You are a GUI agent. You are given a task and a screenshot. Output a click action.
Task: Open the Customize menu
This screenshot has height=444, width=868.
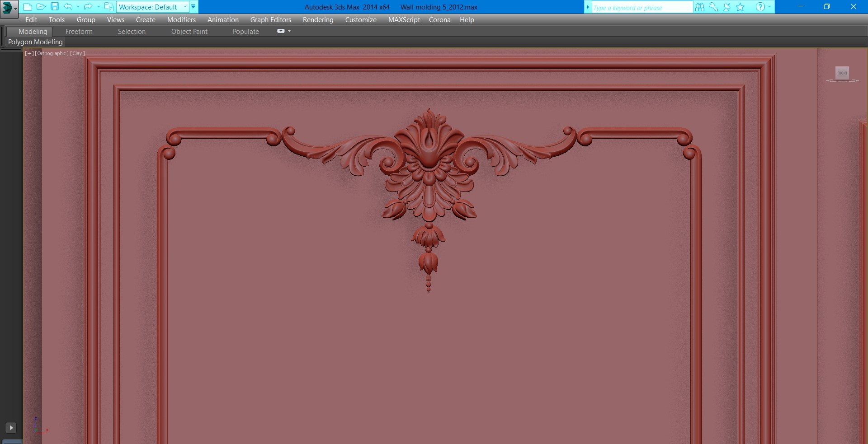361,20
